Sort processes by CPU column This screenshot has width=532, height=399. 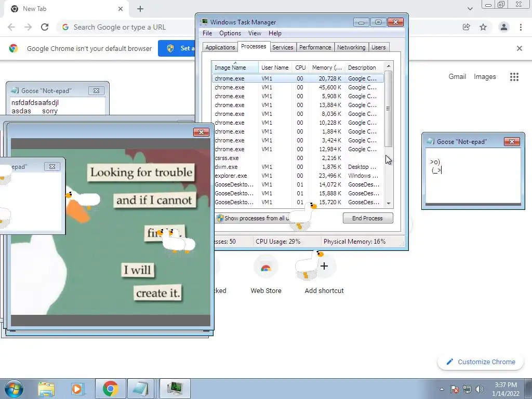(x=300, y=68)
